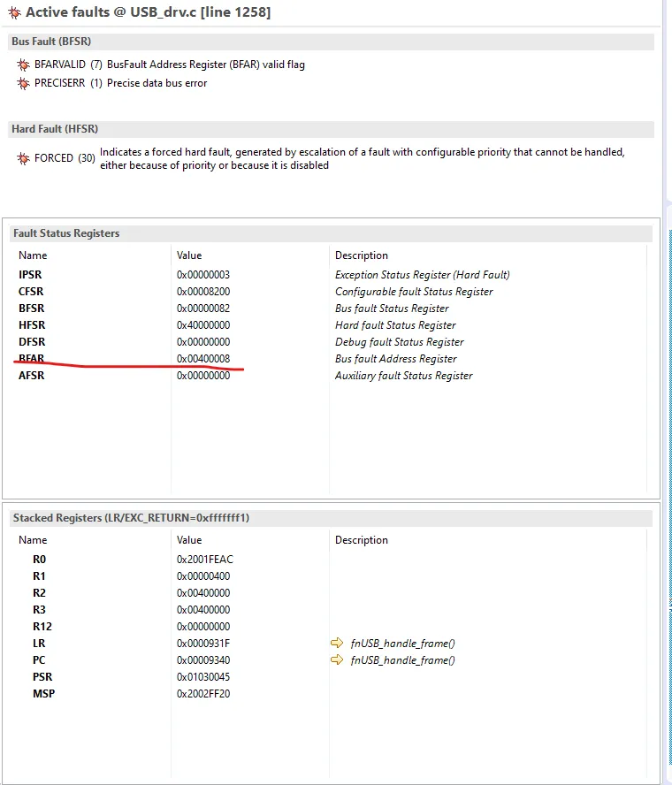The height and width of the screenshot is (785, 672).
Task: Click the 'Bus fault Status Register' description
Action: click(392, 309)
